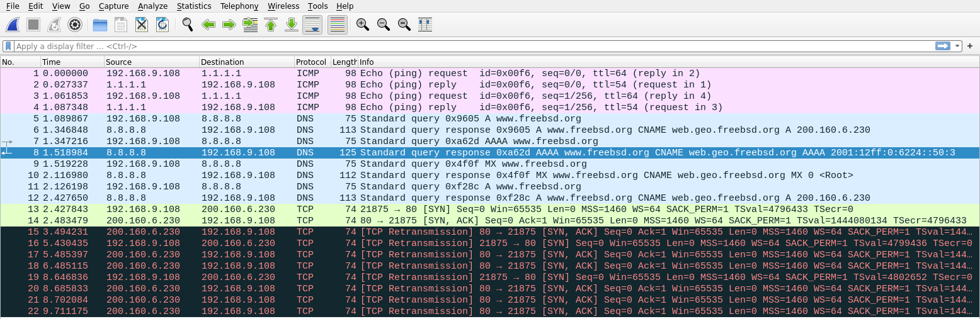The width and height of the screenshot is (980, 319).
Task: Open the Analyze menu
Action: (x=152, y=6)
